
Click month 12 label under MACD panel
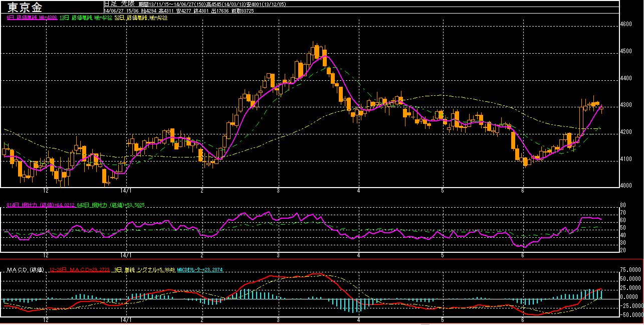(46, 319)
